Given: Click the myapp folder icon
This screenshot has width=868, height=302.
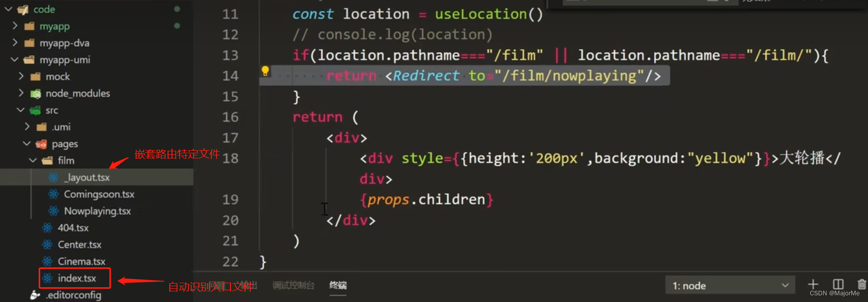Looking at the screenshot, I should coord(30,26).
